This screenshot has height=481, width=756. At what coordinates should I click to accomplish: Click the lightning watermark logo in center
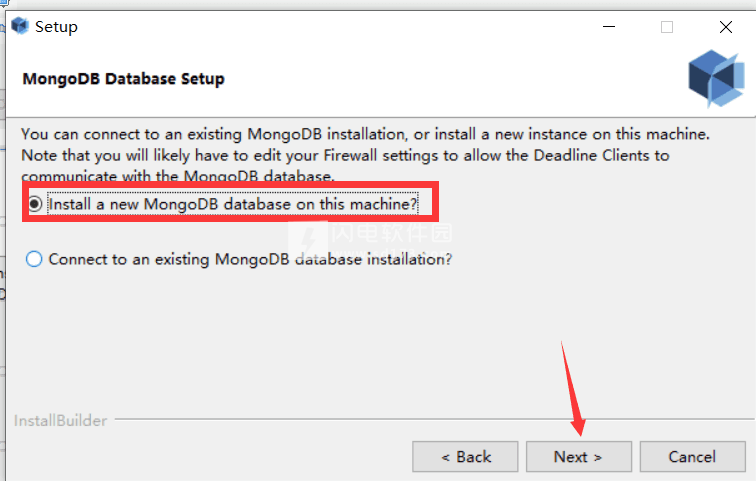point(309,239)
